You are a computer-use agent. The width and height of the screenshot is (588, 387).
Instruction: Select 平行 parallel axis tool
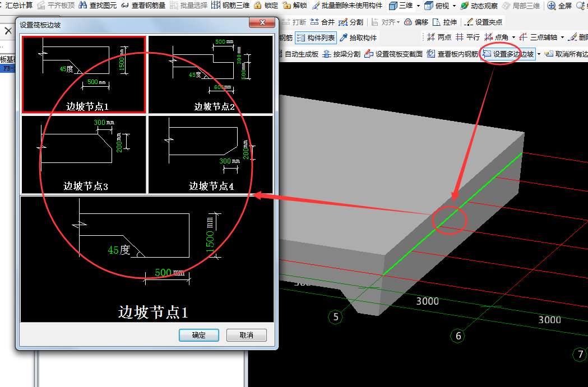[x=467, y=37]
